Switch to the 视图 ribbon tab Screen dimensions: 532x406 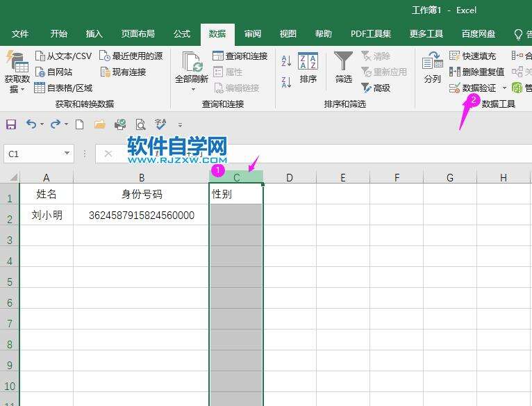click(x=288, y=34)
